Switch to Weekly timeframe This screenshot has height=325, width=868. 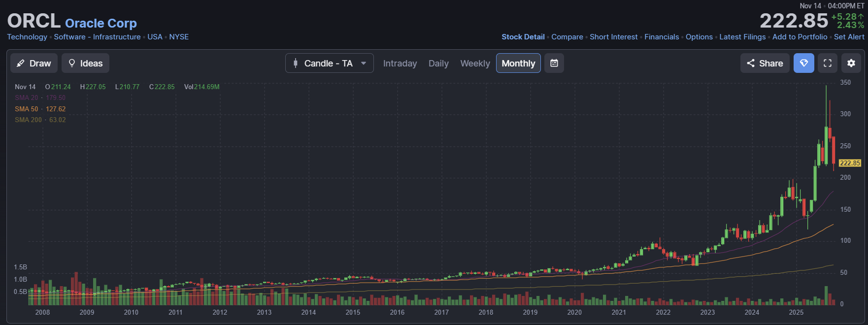point(475,64)
